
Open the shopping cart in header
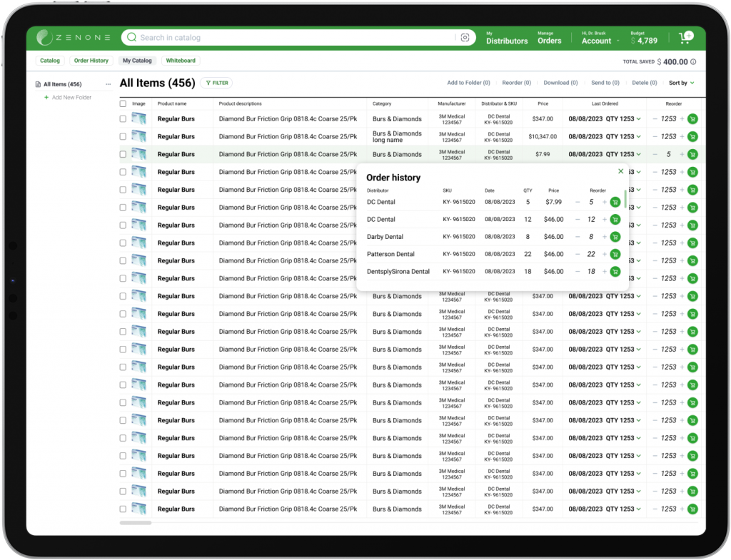tap(685, 37)
